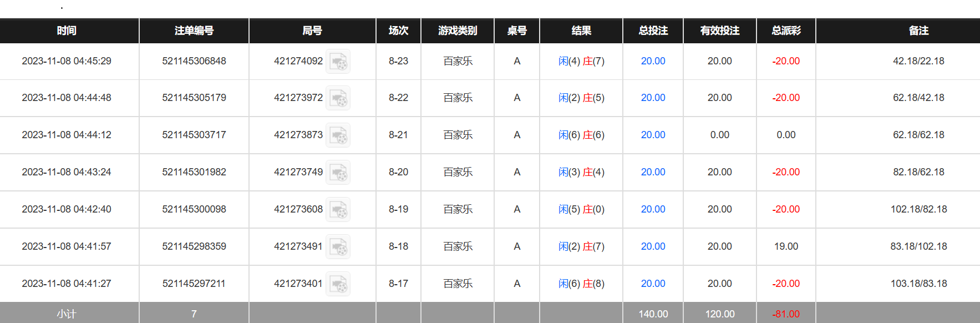Click remark 103.18/83.18 cell
This screenshot has width=980, height=323.
click(918, 284)
